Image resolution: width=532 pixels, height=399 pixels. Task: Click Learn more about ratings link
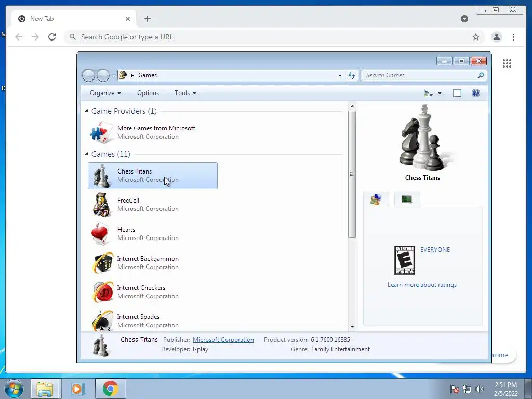(422, 285)
